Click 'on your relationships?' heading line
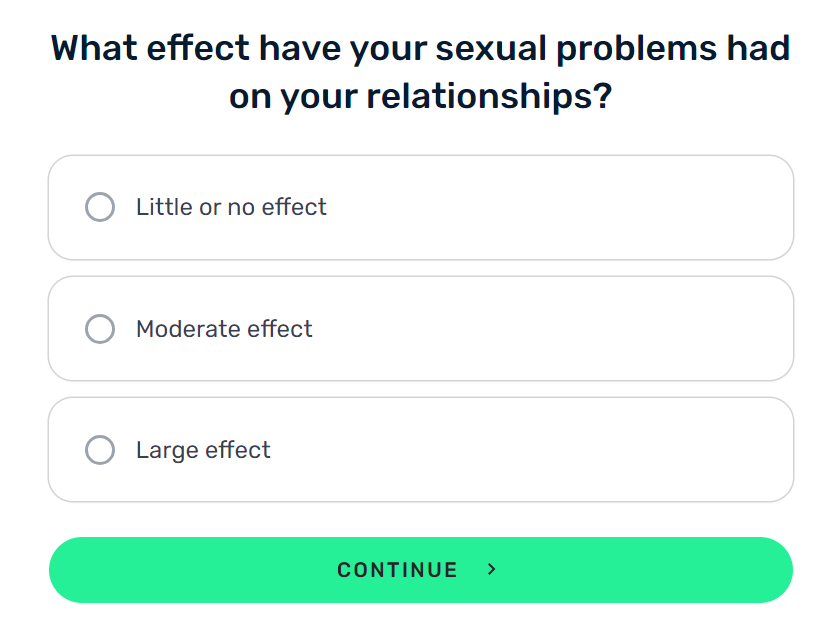This screenshot has height=639, width=840. [x=421, y=96]
